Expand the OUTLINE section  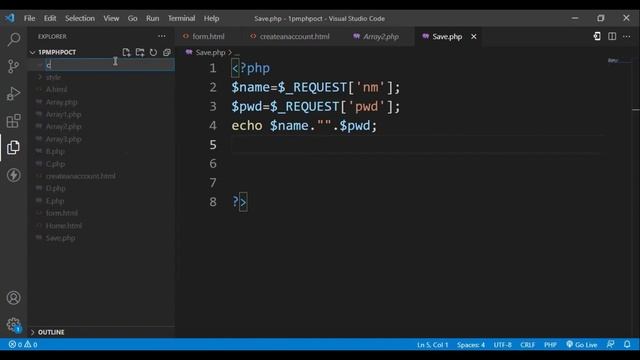pyautogui.click(x=51, y=332)
